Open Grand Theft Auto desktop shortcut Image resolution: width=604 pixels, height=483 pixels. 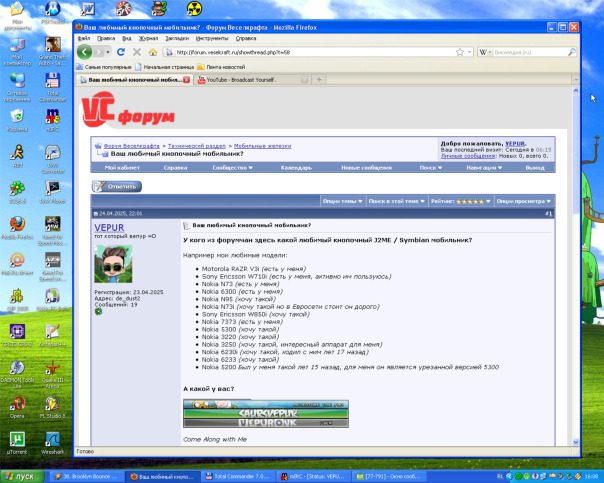point(52,52)
